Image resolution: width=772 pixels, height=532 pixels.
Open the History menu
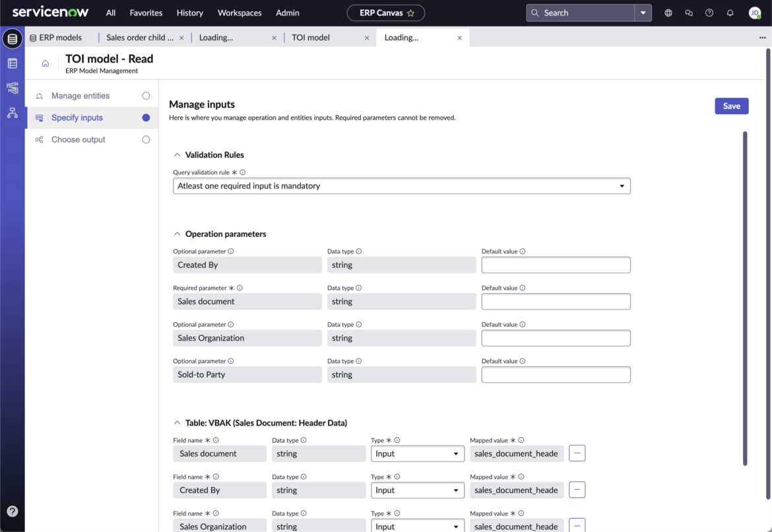(189, 13)
